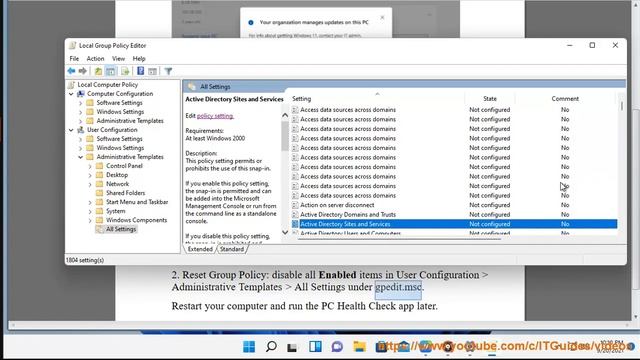Viewport: 640px width, 360px height.
Task: Open Widgets icon on the taskbar
Action: tap(315, 347)
